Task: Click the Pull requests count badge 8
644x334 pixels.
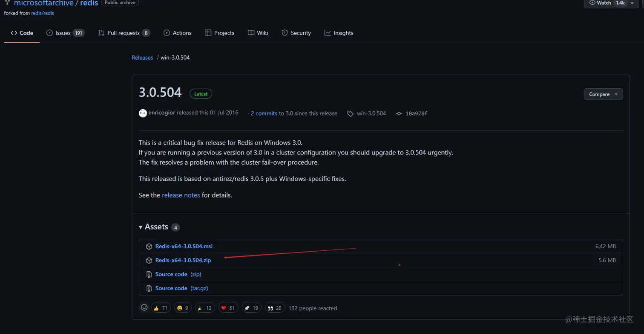Action: (x=146, y=33)
